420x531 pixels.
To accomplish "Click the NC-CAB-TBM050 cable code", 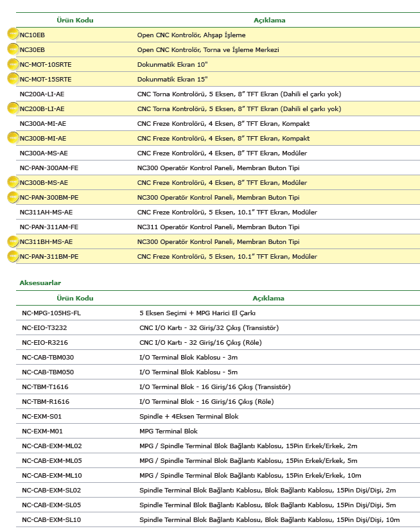I will tap(48, 372).
